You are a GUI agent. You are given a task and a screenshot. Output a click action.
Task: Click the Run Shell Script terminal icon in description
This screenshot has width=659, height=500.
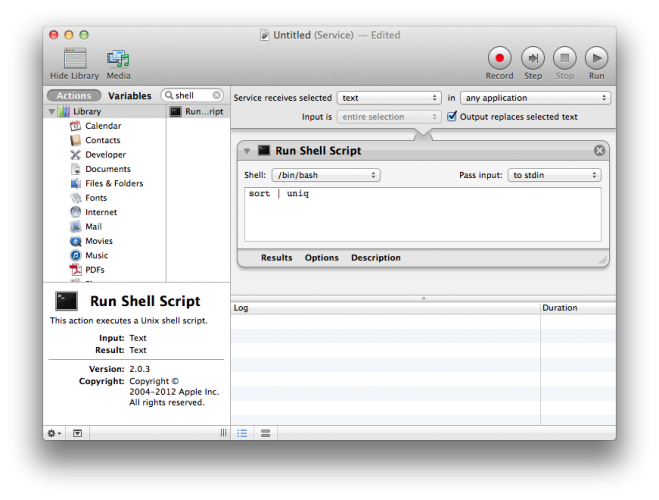pyautogui.click(x=66, y=301)
